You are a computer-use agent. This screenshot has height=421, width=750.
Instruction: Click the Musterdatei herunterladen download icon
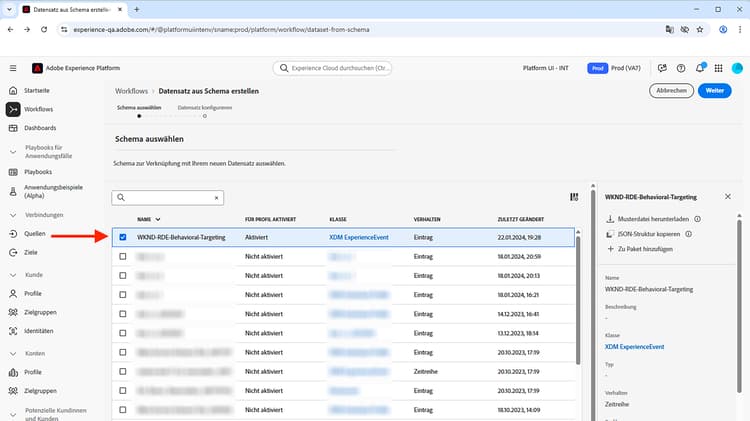click(x=610, y=219)
